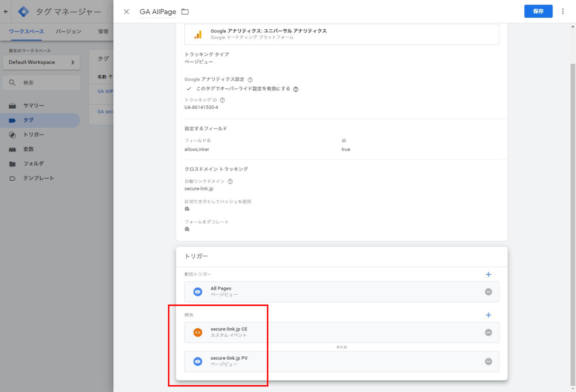Screen dimensions: 576x392
Task: Remove the secure-link.jp CE exception
Action: click(x=488, y=332)
